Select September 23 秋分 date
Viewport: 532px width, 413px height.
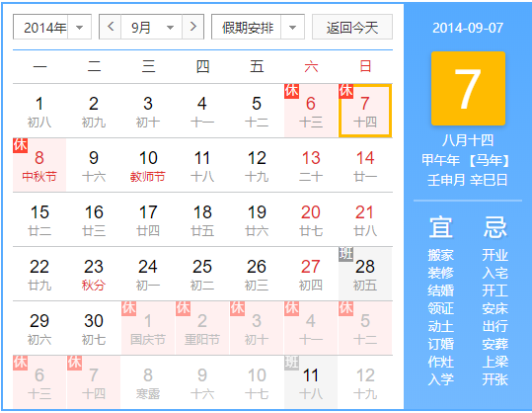94,274
